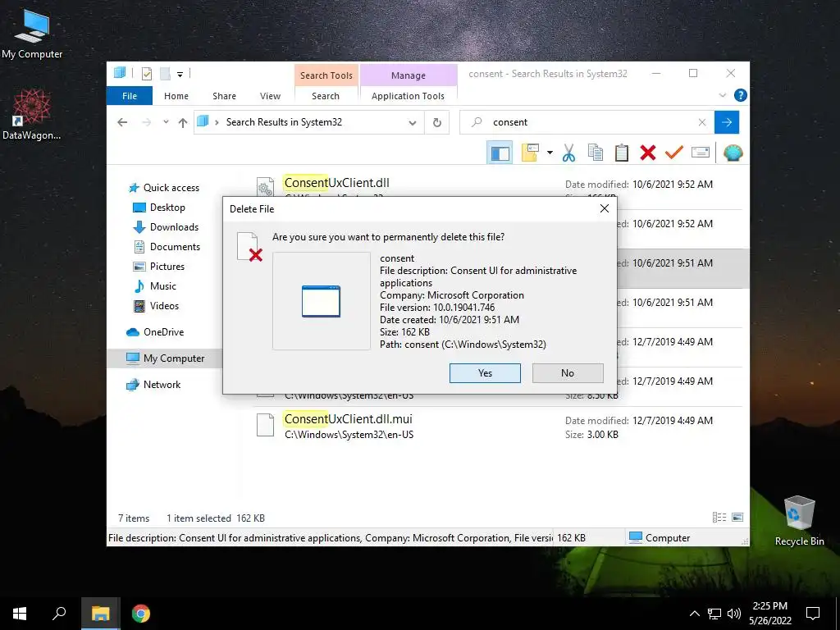
Task: Switch to the View ribbon tab
Action: (x=270, y=96)
